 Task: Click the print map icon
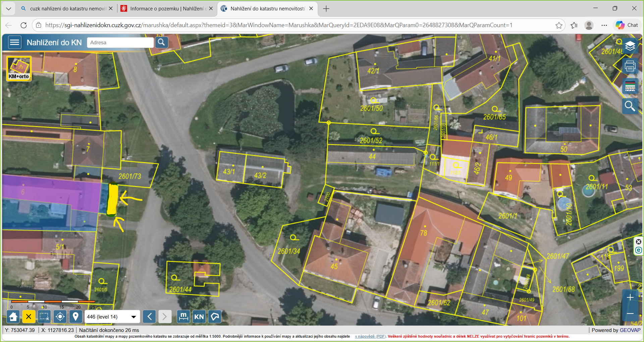pos(630,66)
